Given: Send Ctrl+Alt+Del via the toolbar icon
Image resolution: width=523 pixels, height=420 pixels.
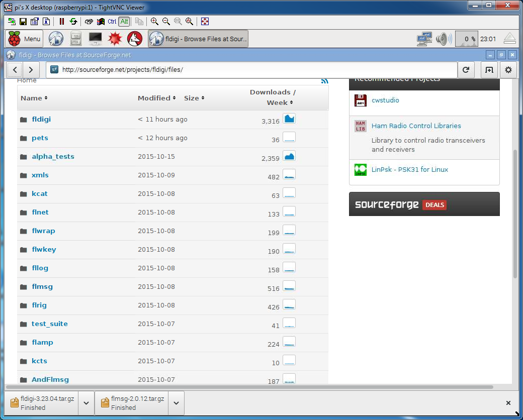Looking at the screenshot, I should pyautogui.click(x=89, y=22).
